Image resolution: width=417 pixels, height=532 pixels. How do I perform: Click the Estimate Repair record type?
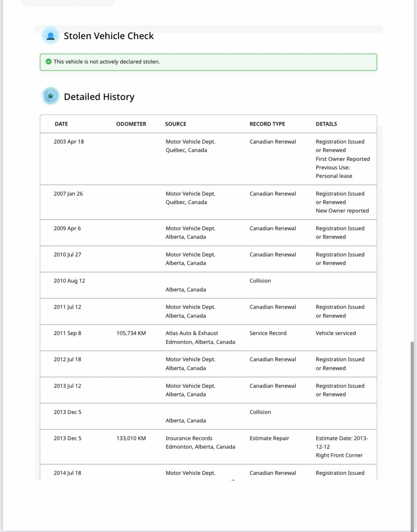coord(269,438)
